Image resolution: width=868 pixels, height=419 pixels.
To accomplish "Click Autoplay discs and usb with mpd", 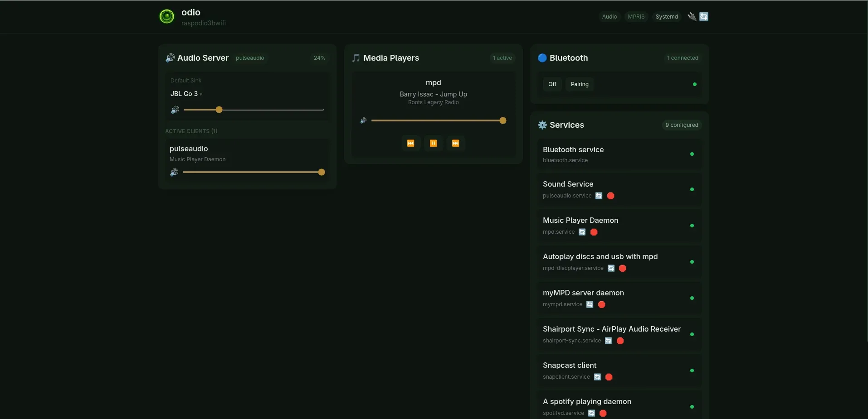I will [600, 256].
